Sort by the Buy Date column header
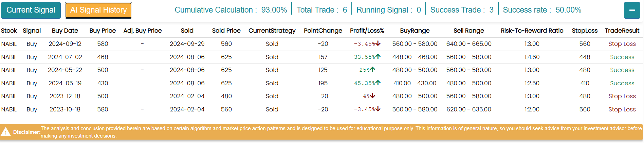The image size is (644, 143). [x=65, y=31]
